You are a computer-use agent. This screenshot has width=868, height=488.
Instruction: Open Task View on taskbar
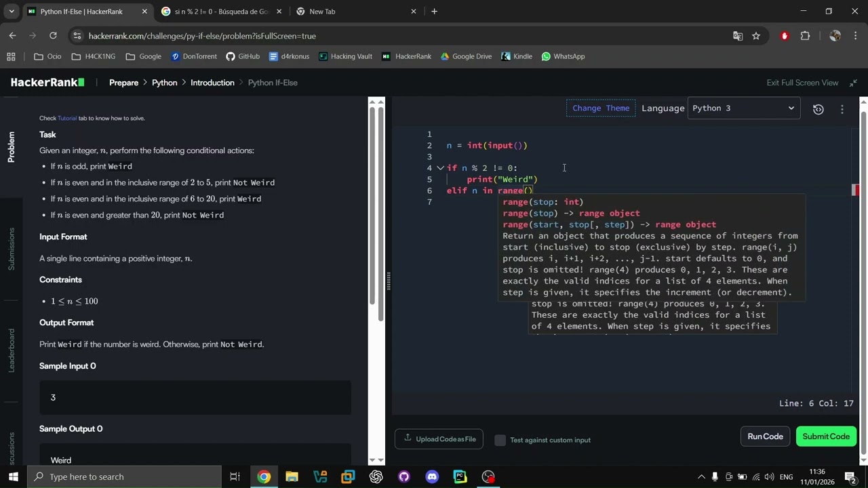[x=235, y=476]
